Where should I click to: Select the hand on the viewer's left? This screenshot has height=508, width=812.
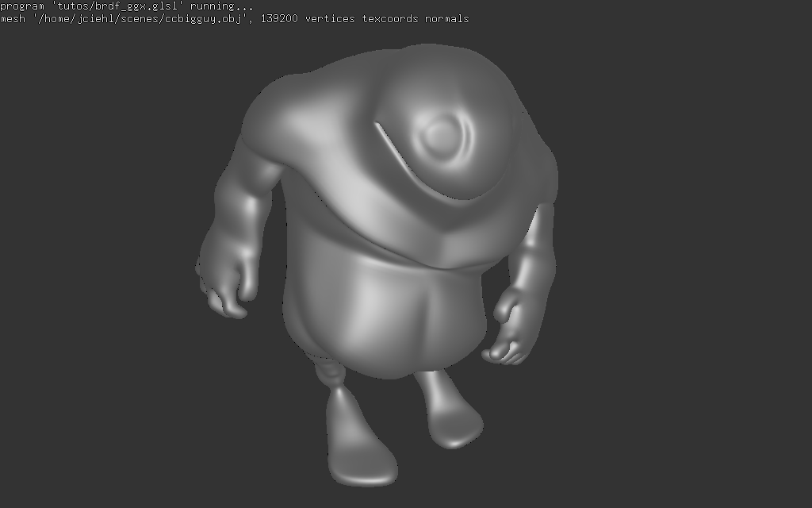tap(224, 291)
